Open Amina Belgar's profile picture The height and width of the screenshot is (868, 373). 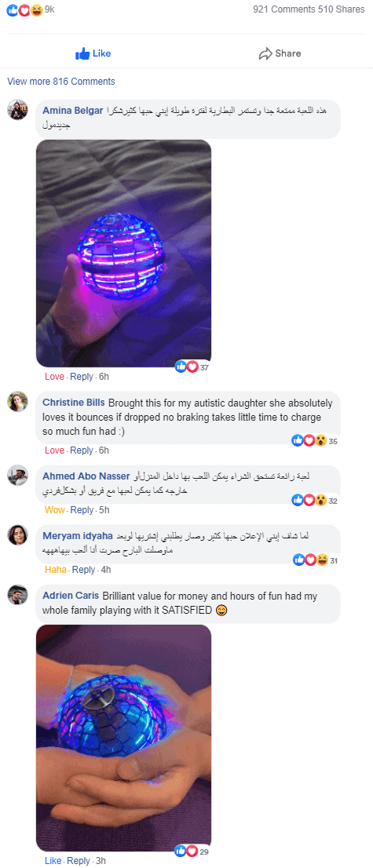18,110
